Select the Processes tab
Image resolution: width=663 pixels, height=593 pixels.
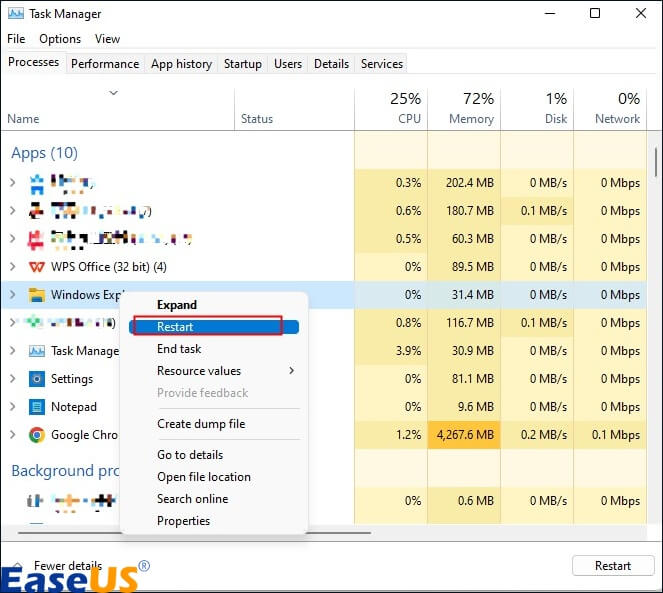33,62
